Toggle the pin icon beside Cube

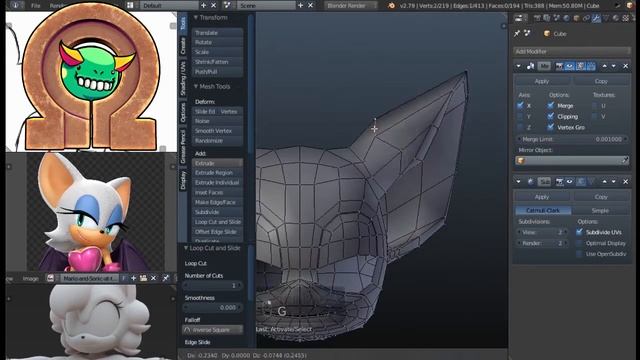517,33
